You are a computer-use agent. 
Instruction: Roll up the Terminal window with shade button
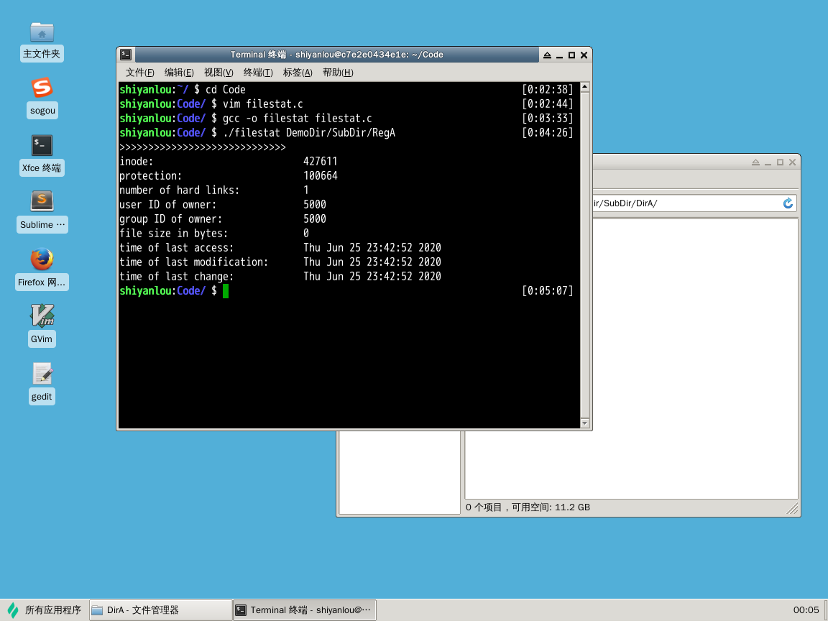(x=547, y=55)
